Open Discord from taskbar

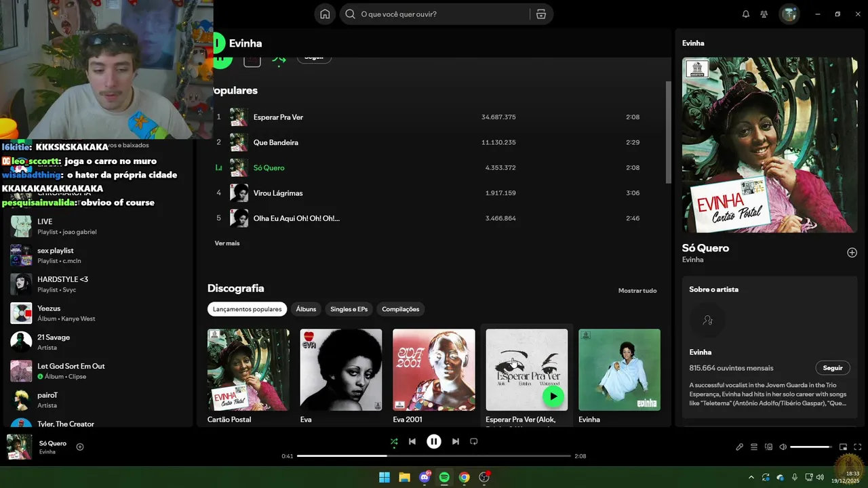pyautogui.click(x=425, y=477)
